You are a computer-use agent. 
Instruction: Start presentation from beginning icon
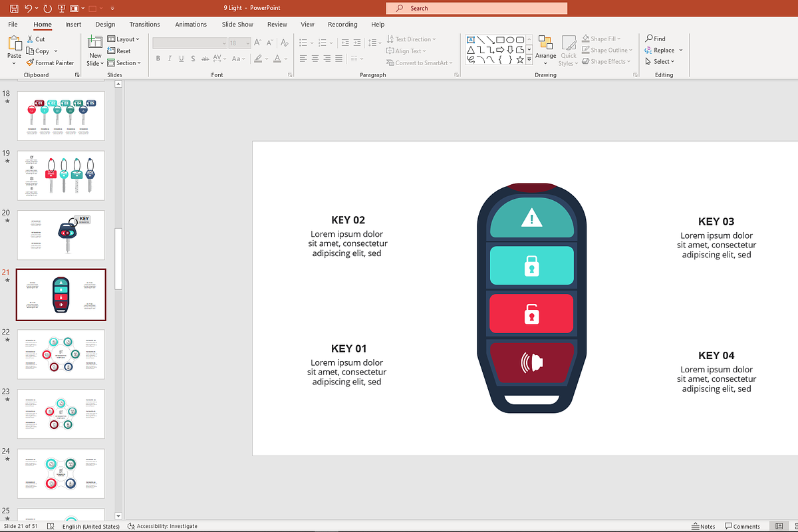click(62, 9)
